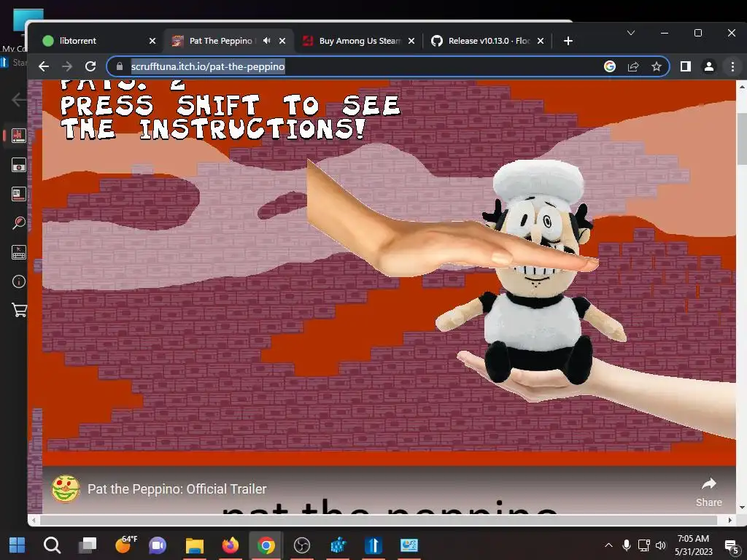
Task: Open the network tray icon
Action: [643, 545]
